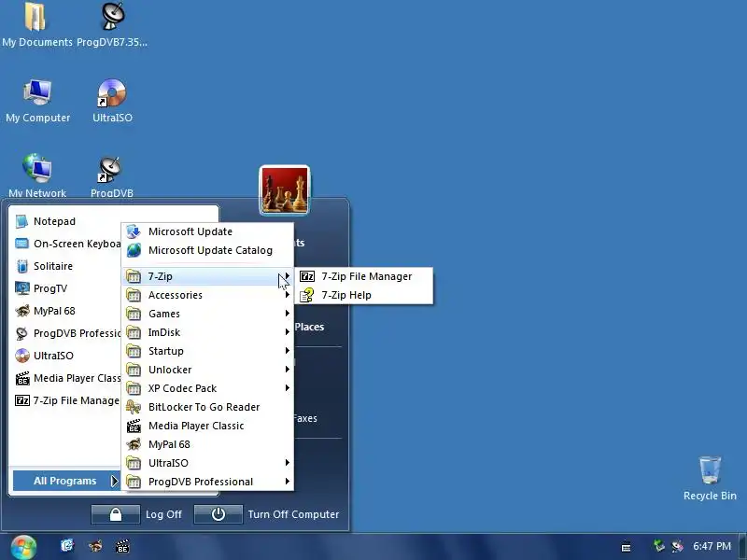This screenshot has height=560, width=747.
Task: Click the Accessories folder icon
Action: point(134,295)
